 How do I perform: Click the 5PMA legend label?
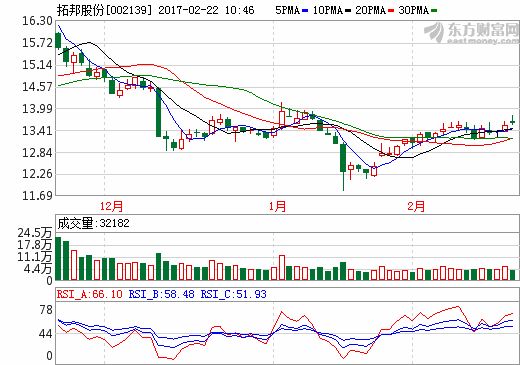click(x=287, y=10)
